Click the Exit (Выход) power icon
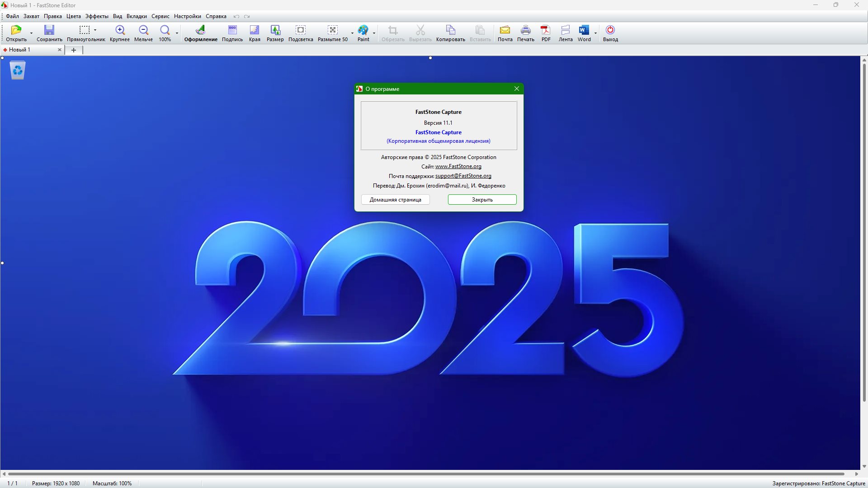 (610, 30)
